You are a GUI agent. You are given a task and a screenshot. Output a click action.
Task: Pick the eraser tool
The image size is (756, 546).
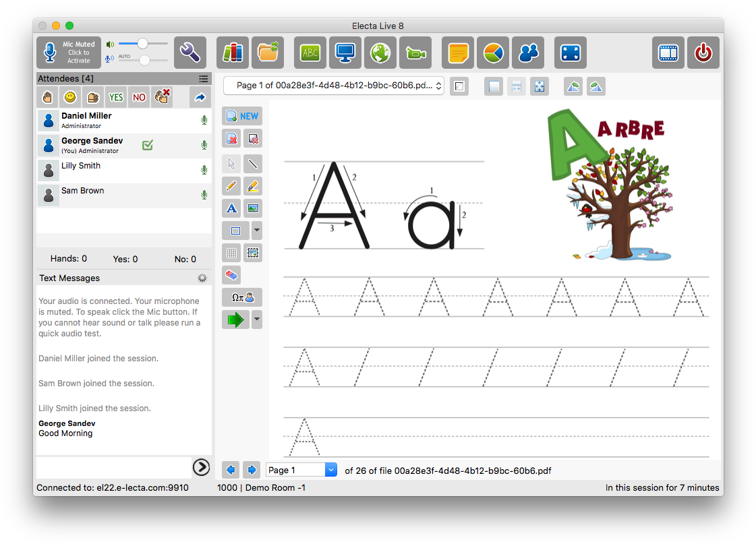coord(231,275)
